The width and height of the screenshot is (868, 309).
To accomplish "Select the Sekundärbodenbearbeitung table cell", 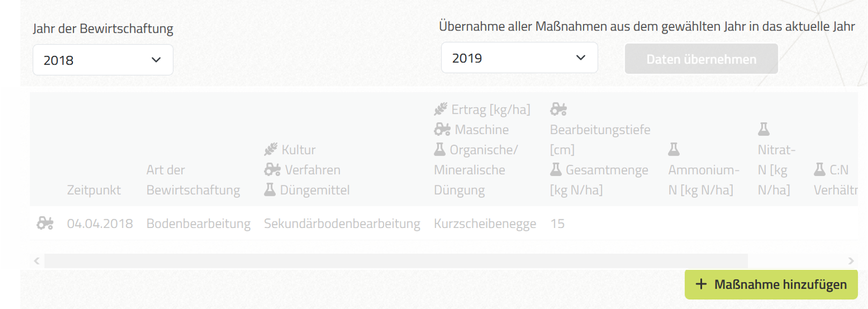I will click(x=342, y=223).
